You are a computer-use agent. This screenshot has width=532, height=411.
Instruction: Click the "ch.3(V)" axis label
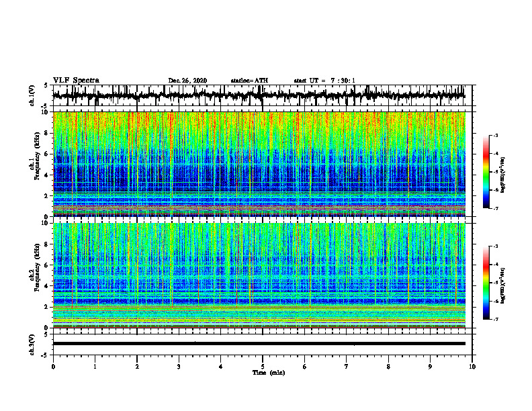32,345
